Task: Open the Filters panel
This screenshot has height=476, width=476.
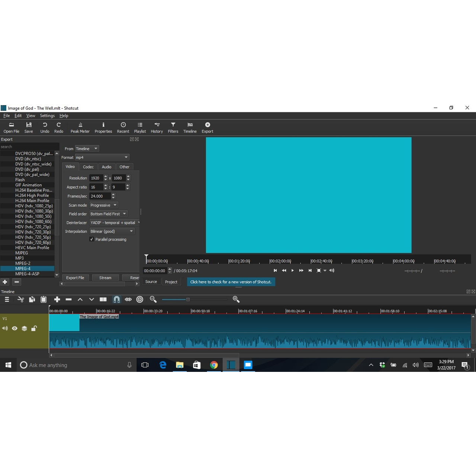Action: point(173,127)
